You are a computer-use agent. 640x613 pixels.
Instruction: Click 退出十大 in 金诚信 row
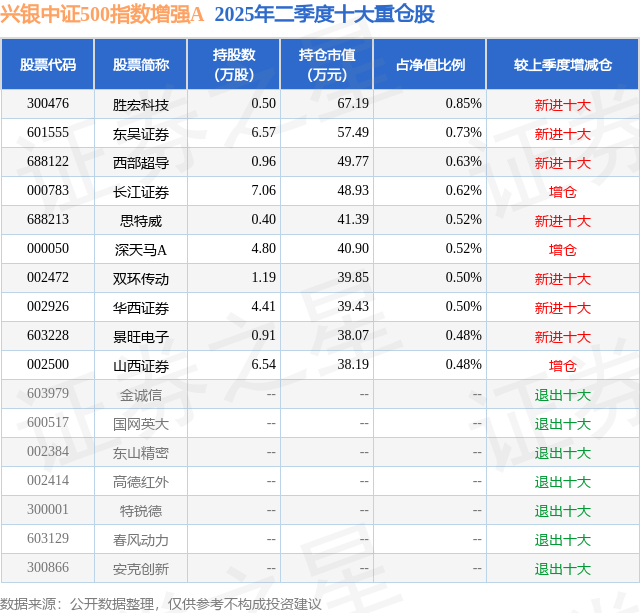[562, 395]
